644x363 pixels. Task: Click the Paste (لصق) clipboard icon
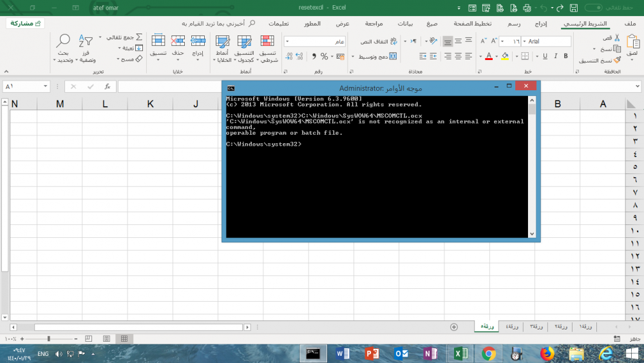click(633, 42)
